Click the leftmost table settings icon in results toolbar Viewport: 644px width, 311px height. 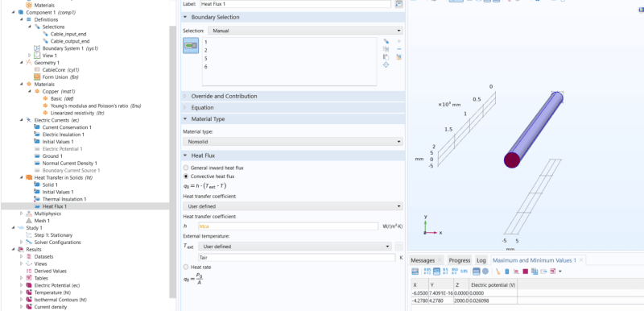pos(415,272)
